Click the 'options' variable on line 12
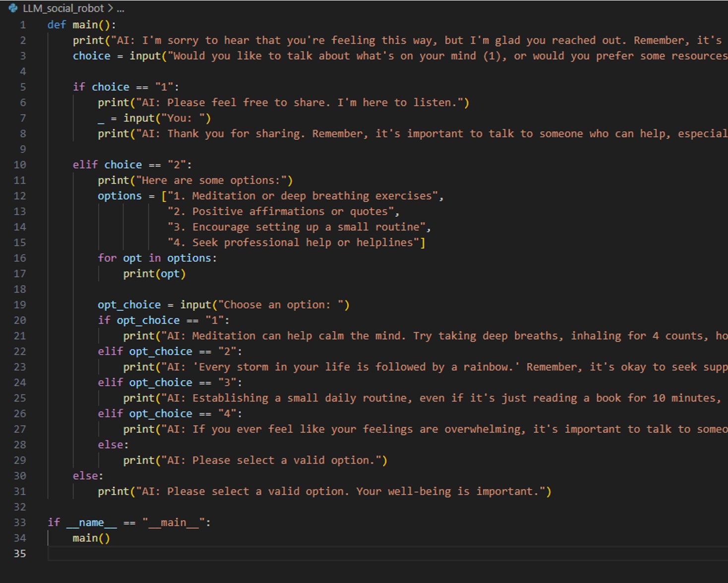This screenshot has height=583, width=728. 120,196
